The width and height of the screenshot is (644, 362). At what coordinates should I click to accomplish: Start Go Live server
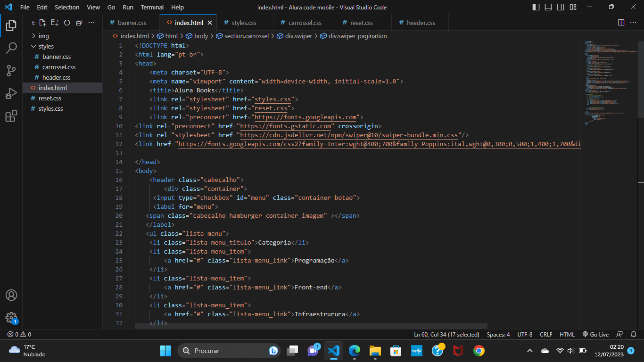click(595, 334)
